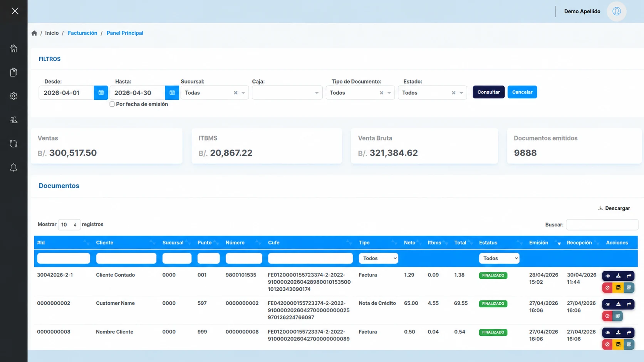
Task: Go to the Inicio breadcrumb
Action: click(52, 33)
